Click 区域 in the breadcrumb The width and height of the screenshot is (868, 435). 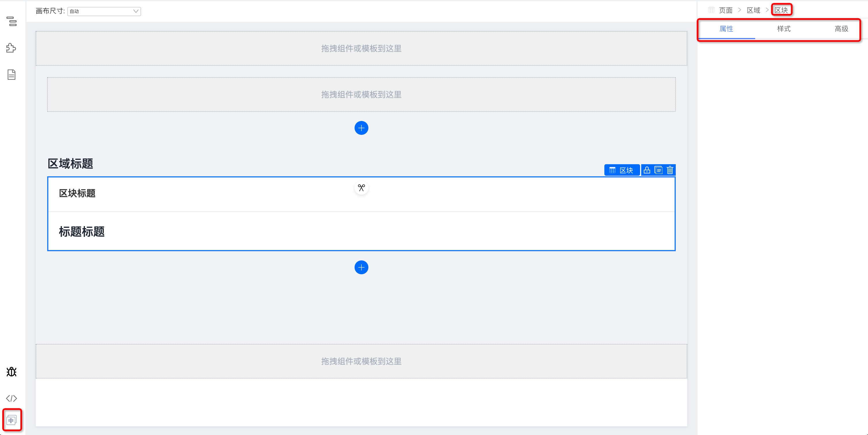point(753,10)
